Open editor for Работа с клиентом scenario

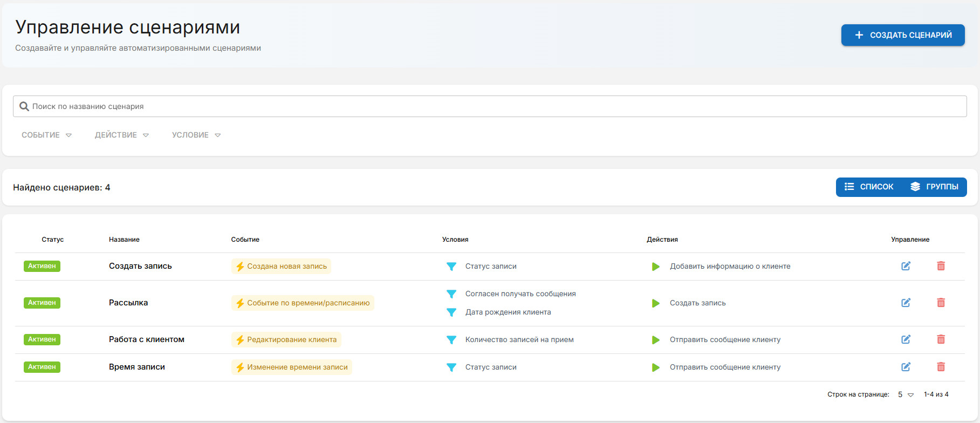906,339
